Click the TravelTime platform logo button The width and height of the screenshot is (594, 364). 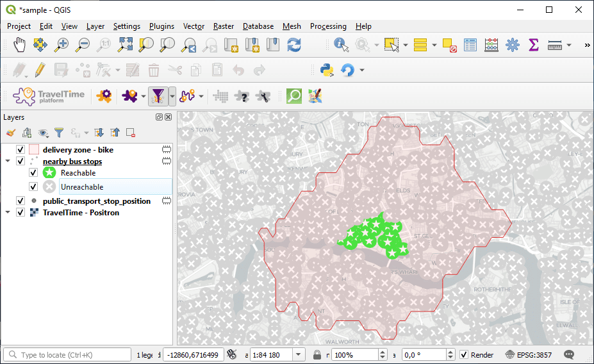[x=49, y=96]
